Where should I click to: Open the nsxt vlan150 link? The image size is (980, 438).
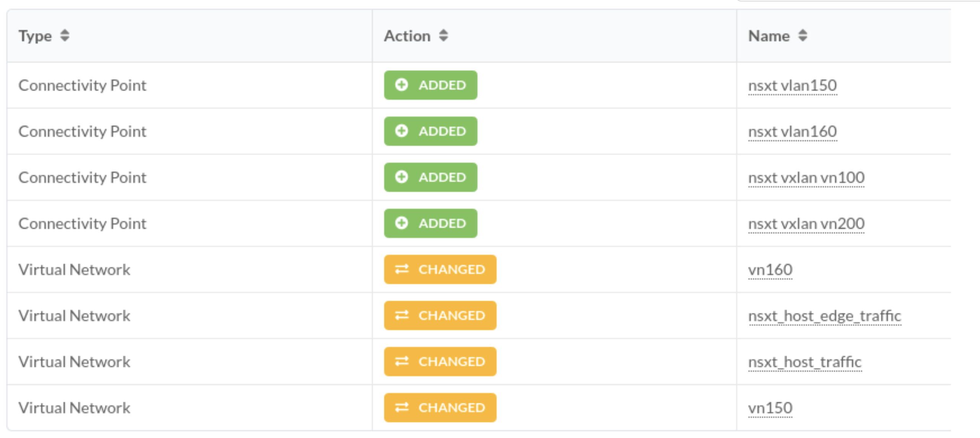tap(792, 85)
